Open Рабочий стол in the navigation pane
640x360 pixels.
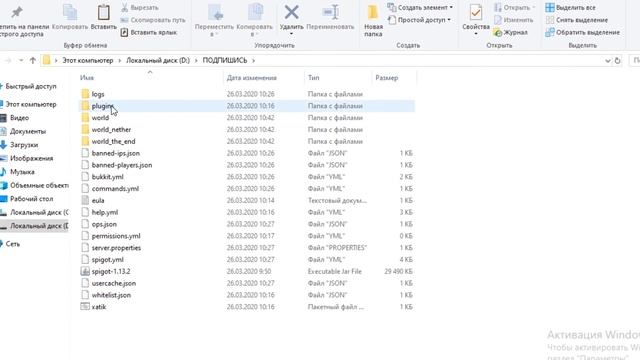coord(31,199)
